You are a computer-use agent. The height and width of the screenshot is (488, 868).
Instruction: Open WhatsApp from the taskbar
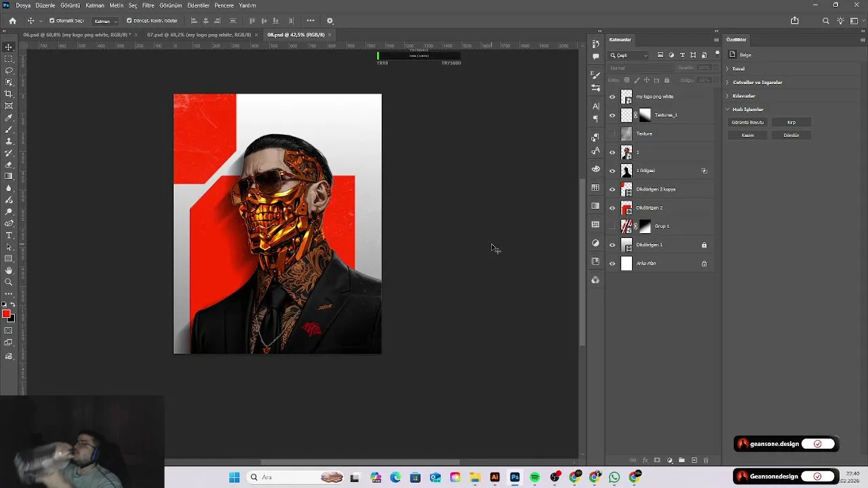(614, 478)
